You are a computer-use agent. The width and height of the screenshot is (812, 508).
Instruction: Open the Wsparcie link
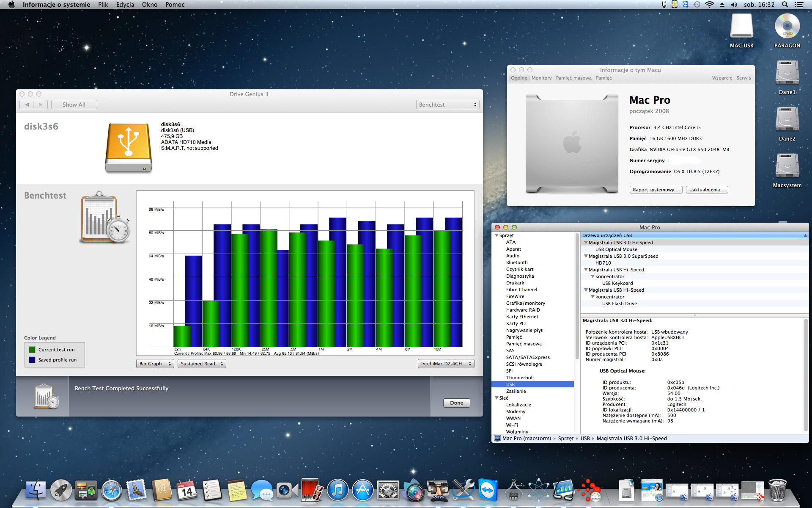(722, 78)
